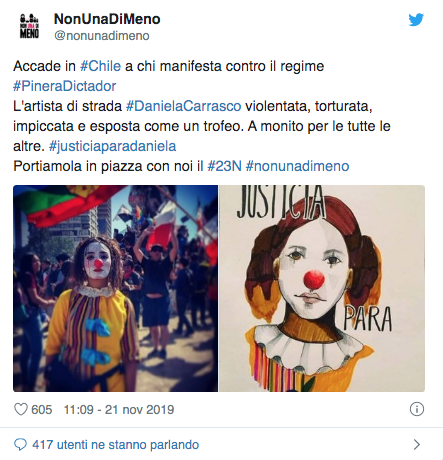
Task: Visit the NonUnaDiMeno display name
Action: (x=107, y=19)
